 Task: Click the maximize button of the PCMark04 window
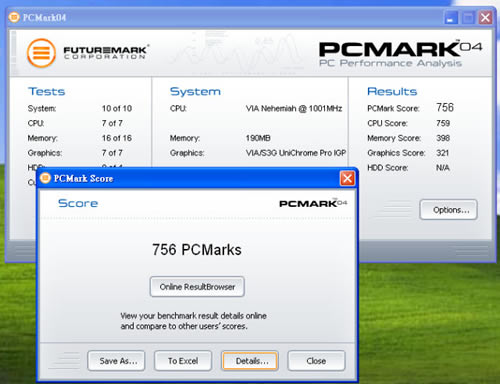tap(468, 18)
